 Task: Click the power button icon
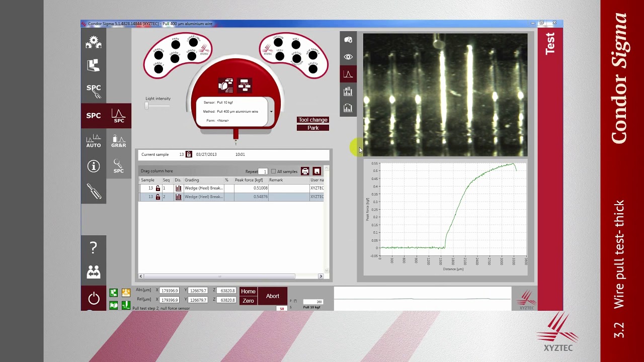coord(94,299)
